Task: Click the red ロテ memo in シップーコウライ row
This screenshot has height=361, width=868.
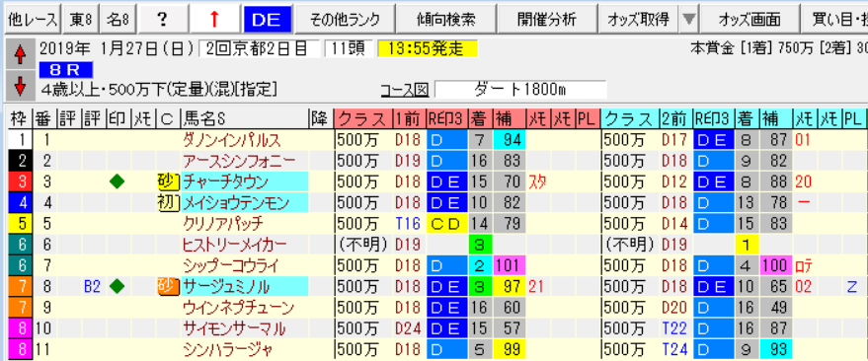Action: (804, 266)
